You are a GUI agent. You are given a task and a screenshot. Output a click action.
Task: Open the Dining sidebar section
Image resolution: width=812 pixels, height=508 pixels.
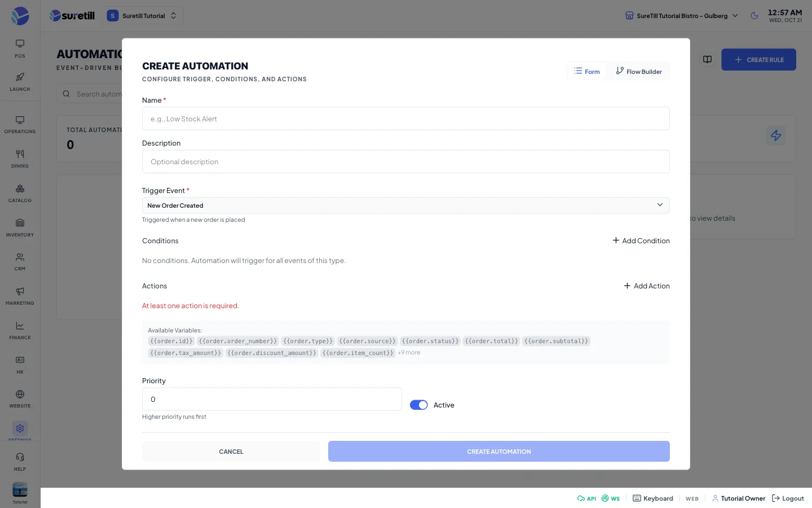pos(20,159)
